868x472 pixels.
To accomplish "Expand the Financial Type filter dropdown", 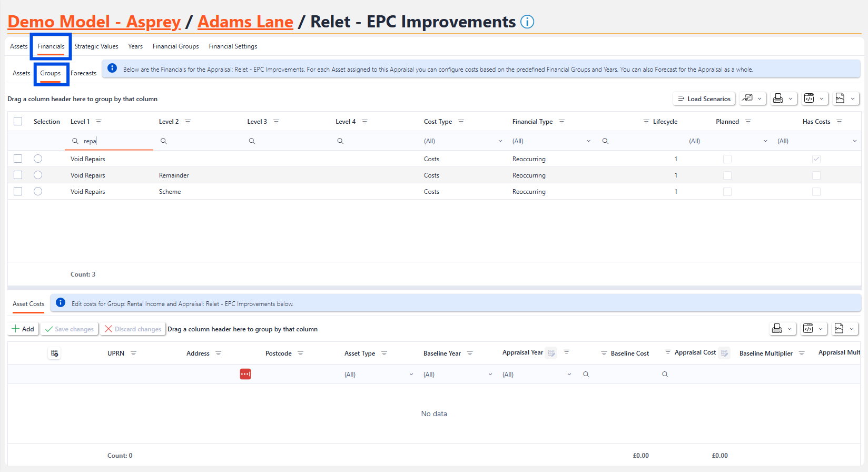I will coord(588,141).
